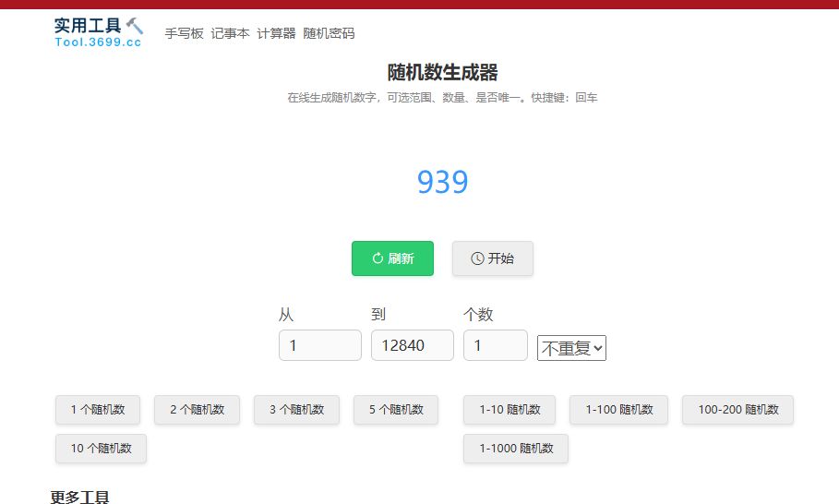Viewport: 839px width, 504px height.
Task: Click the 开始 button
Action: (493, 258)
